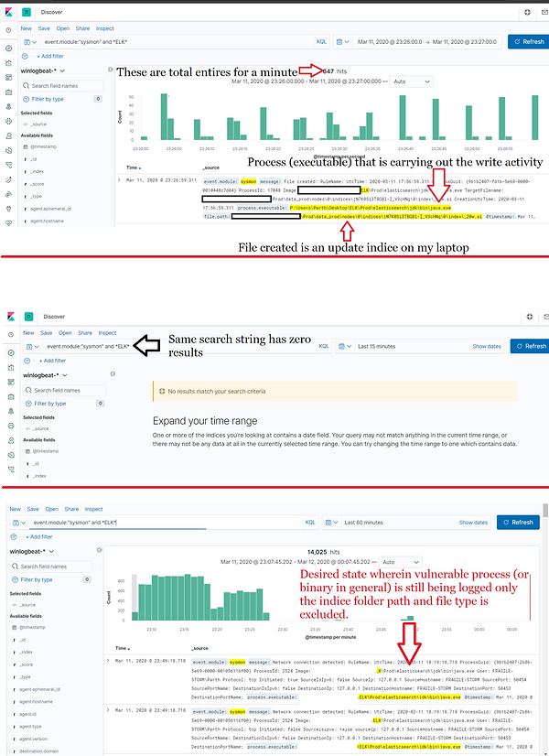Open Maps icon in the 647 hits view
The height and width of the screenshot is (756, 549).
click(8, 106)
